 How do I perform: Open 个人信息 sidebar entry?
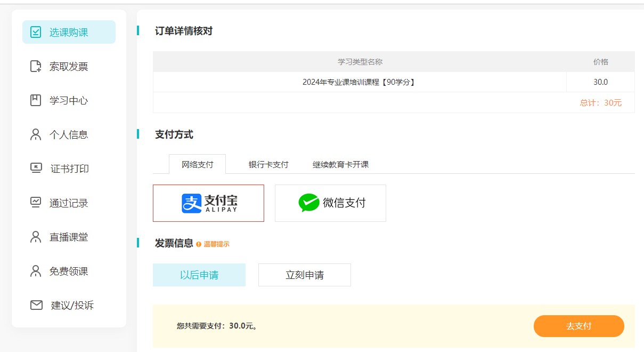[69, 134]
